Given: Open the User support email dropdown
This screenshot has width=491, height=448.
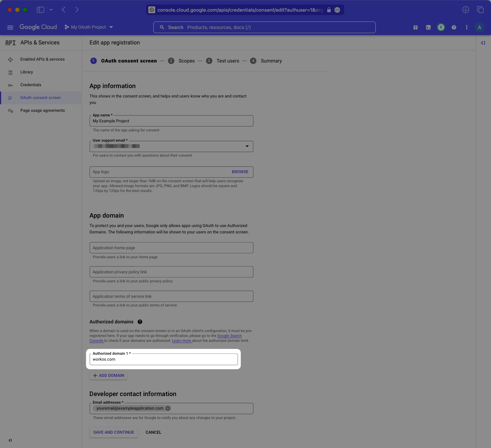Looking at the screenshot, I should (x=247, y=146).
